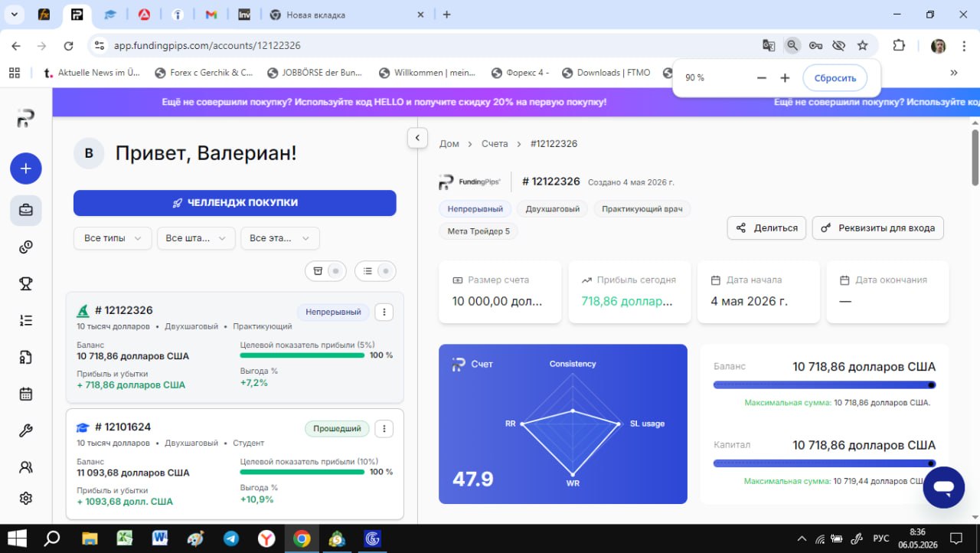
Task: Switch to the first fx browser tab
Action: click(44, 15)
